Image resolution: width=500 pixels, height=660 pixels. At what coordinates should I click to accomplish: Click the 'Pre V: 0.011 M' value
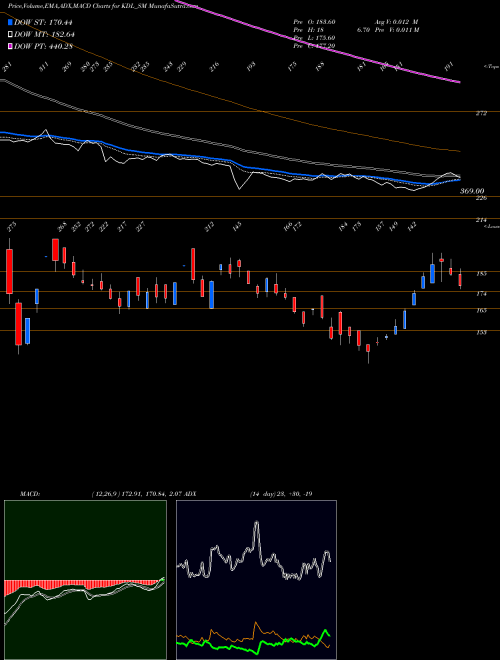coord(397,30)
